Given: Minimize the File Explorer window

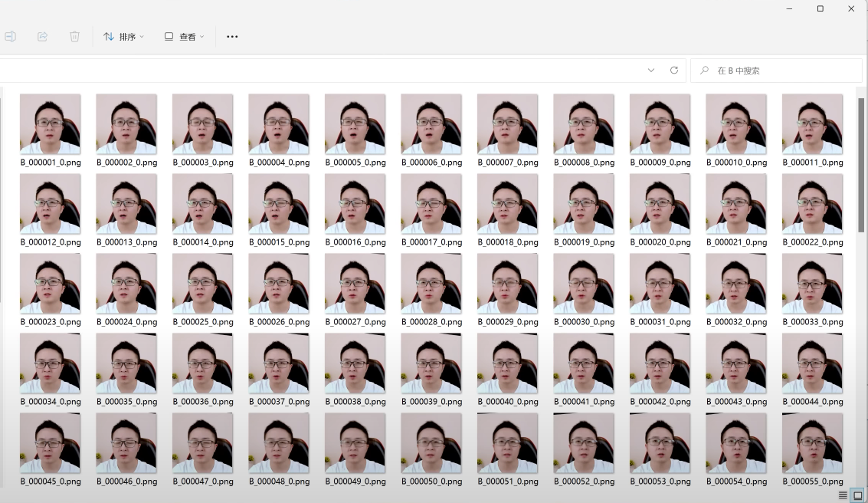Looking at the screenshot, I should [790, 9].
